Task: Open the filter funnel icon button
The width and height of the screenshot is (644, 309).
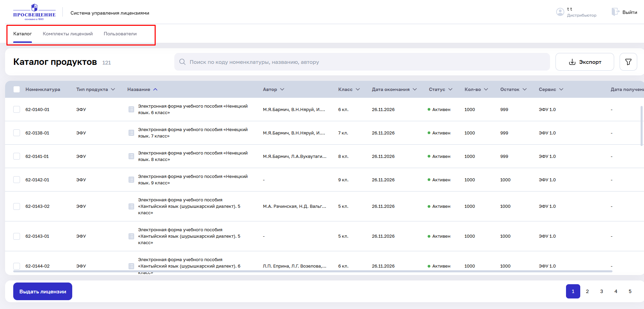Action: click(628, 62)
